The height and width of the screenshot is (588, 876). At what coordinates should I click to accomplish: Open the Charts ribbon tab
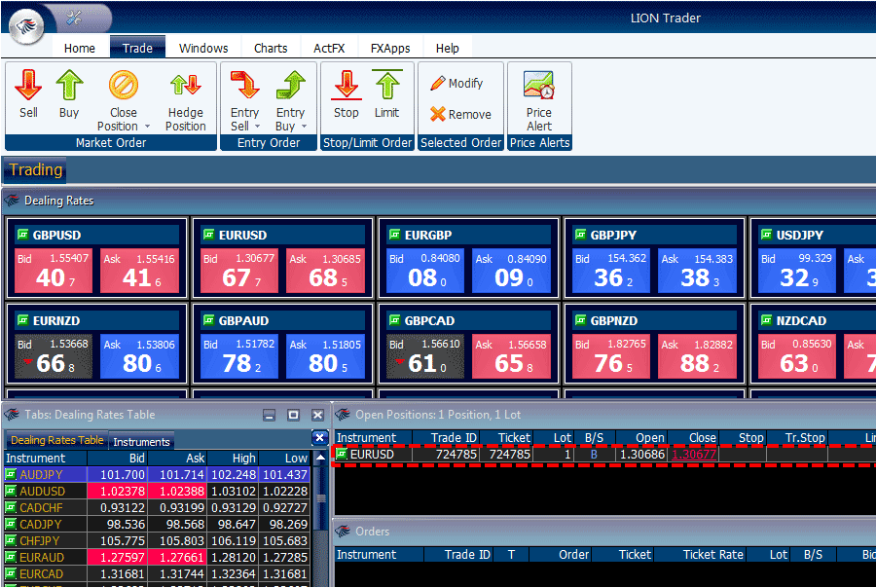pyautogui.click(x=271, y=48)
